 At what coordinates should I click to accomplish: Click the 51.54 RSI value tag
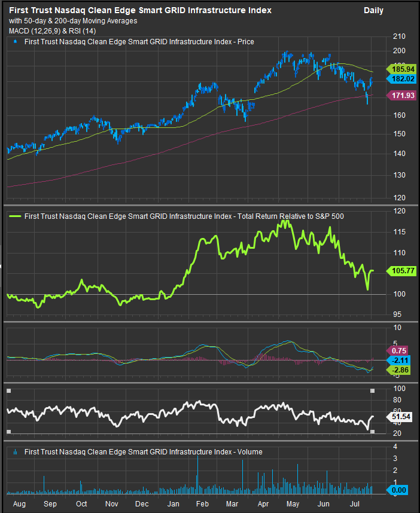pyautogui.click(x=399, y=417)
